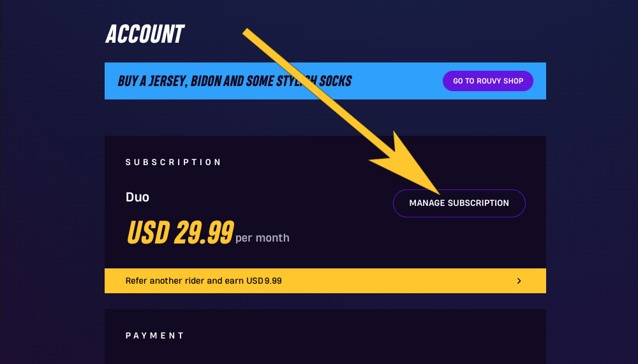Click the Buy a Jersey promo text
The image size is (638, 364).
(x=235, y=81)
